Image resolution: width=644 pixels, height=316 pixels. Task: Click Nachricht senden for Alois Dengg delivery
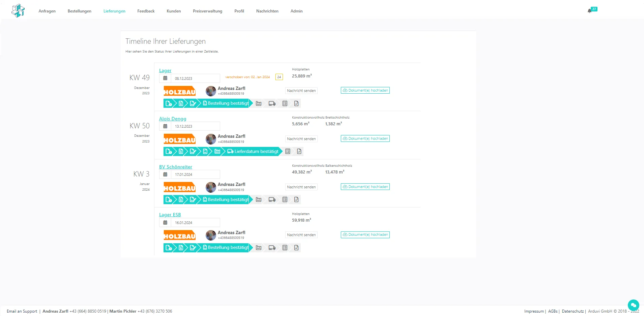(x=301, y=139)
